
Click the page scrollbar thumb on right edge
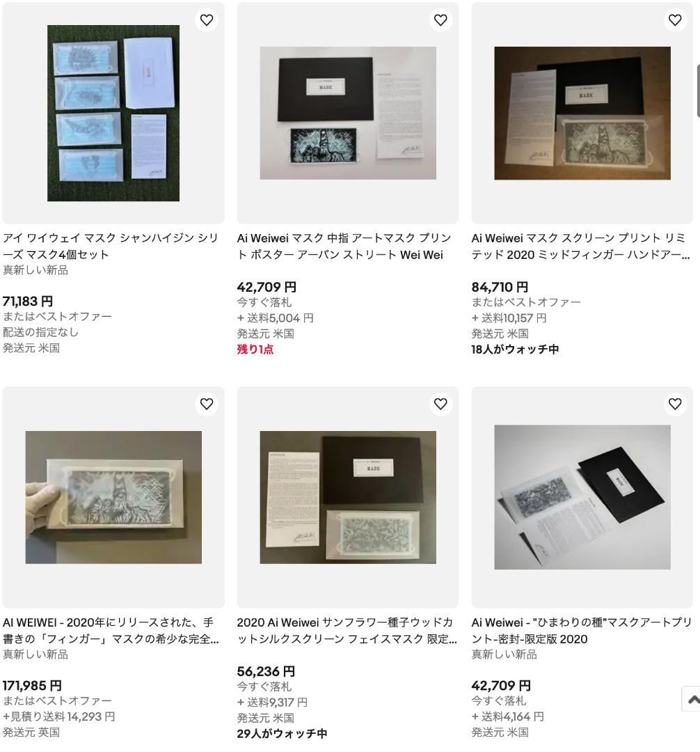698,91
